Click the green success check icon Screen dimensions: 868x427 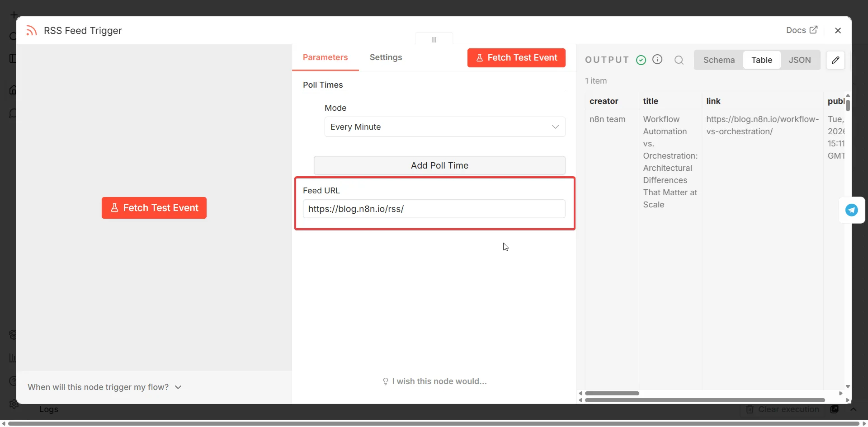641,60
